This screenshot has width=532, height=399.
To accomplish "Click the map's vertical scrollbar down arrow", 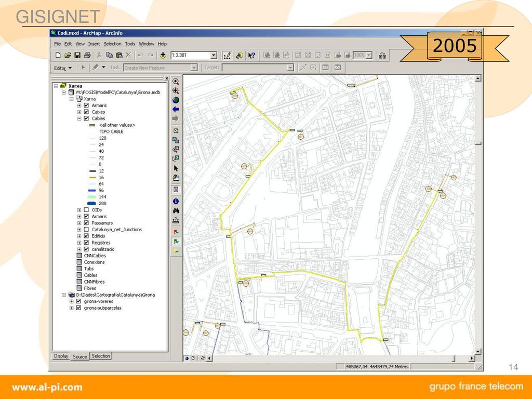I will click(x=478, y=352).
